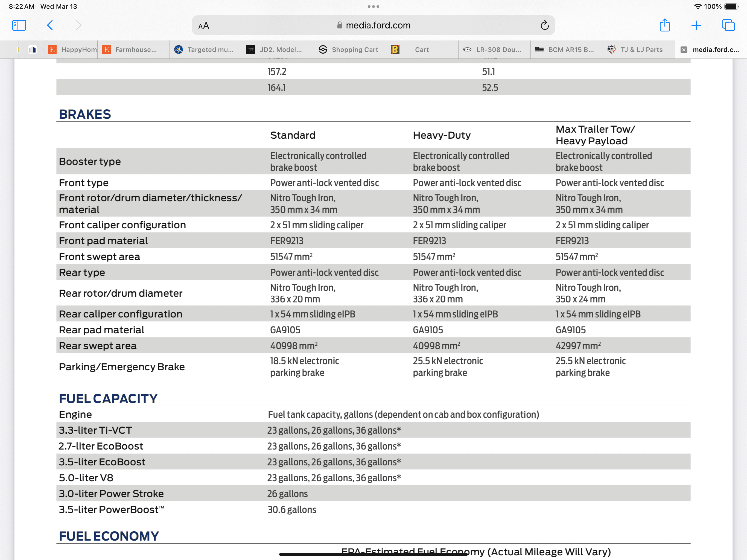Viewport: 747px width, 560px height.
Task: Select 18.5 kN electronic parking brake value
Action: (304, 367)
